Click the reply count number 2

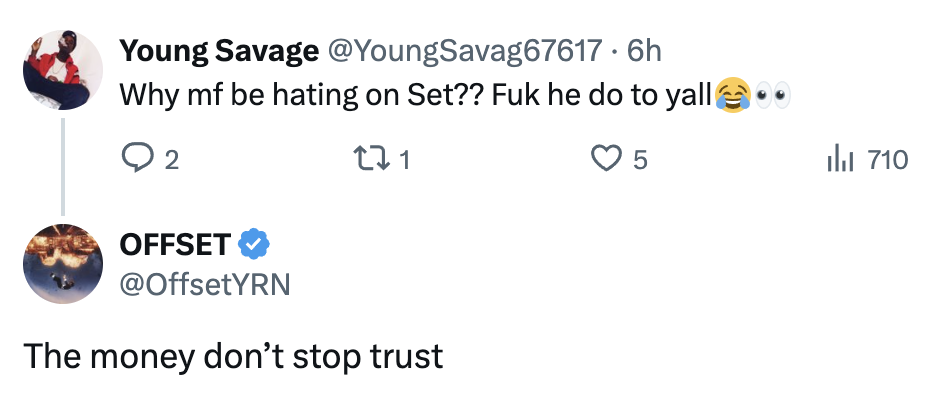172,160
